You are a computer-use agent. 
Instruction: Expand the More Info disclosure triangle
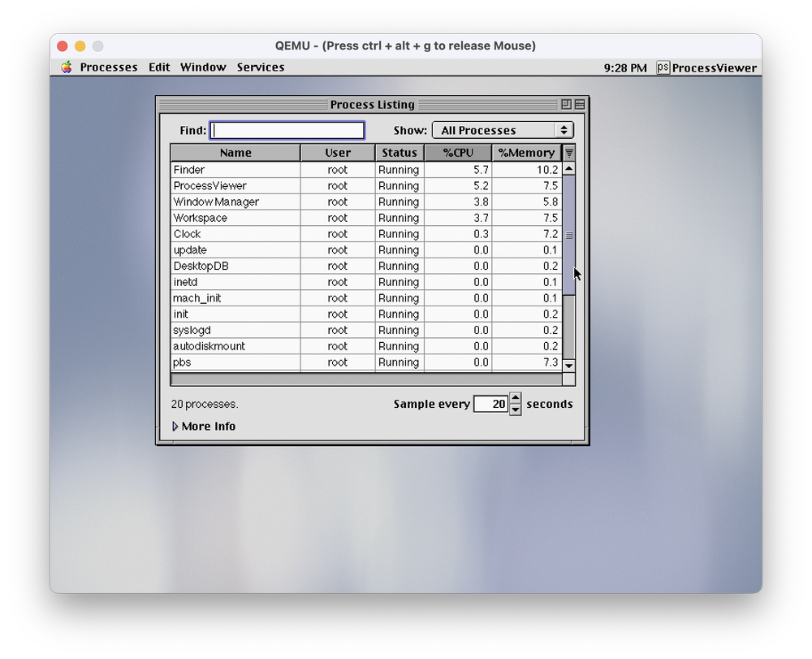pos(175,427)
